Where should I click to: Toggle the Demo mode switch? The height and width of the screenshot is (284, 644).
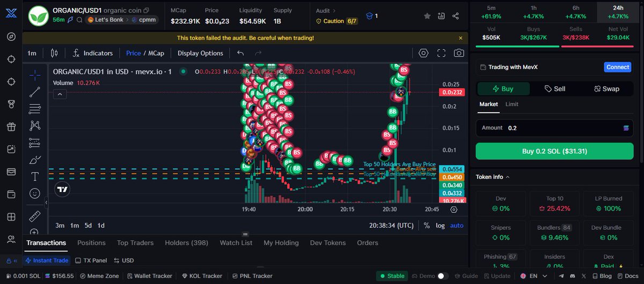click(443, 276)
